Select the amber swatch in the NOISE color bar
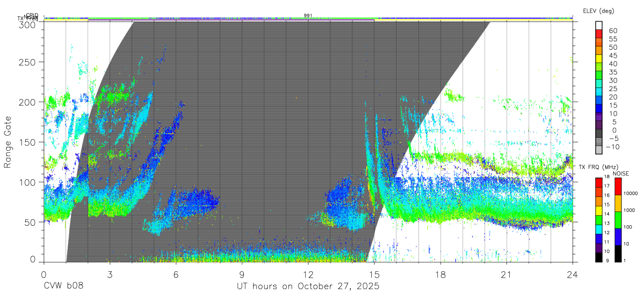Screen dimensions: 644x297 (618, 203)
